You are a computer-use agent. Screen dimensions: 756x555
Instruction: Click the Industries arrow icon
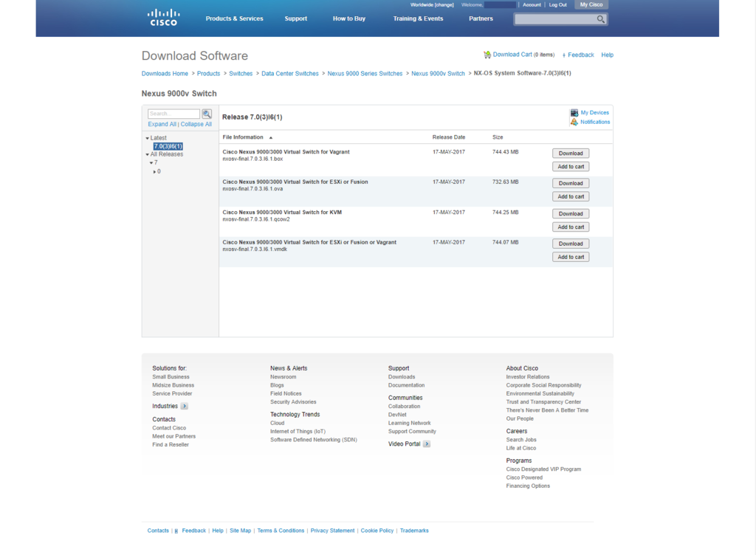pos(184,406)
